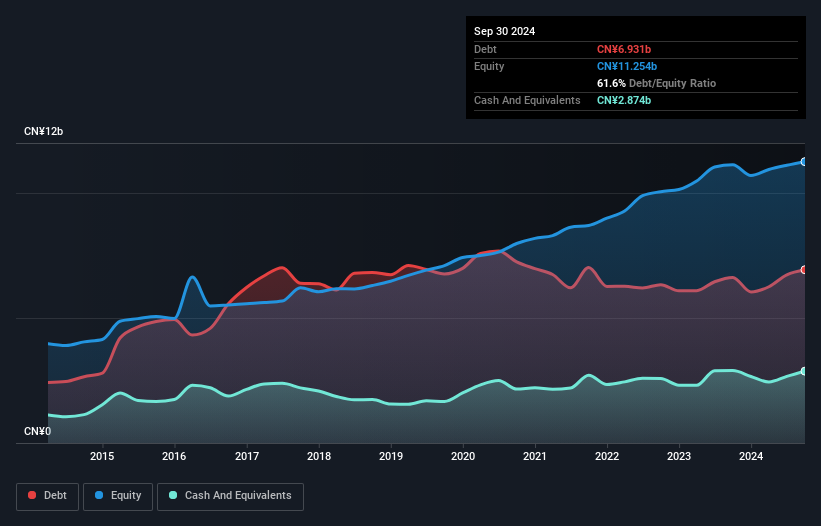This screenshot has height=526, width=821.
Task: Toggle Cash And Equivalents legend button
Action: 230,496
